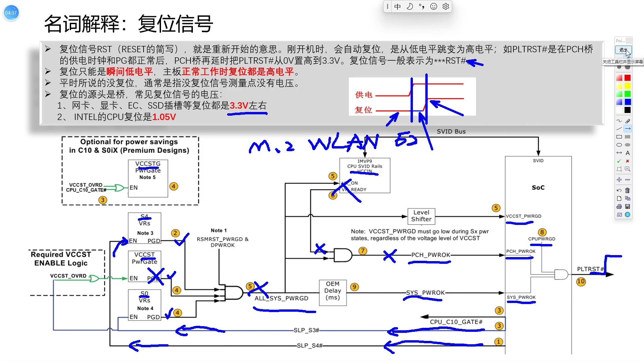Open the IME emoji smiley panel
644x362 pixels.
(434, 7)
